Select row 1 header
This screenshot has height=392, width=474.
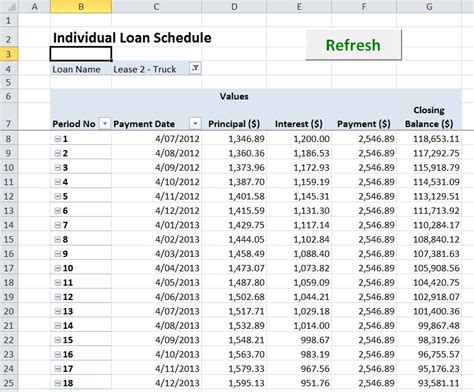click(x=9, y=21)
